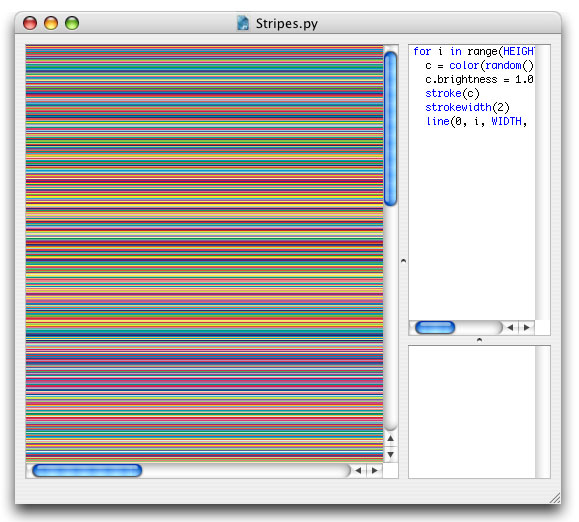Click the code editor scroll right arrow

[527, 327]
